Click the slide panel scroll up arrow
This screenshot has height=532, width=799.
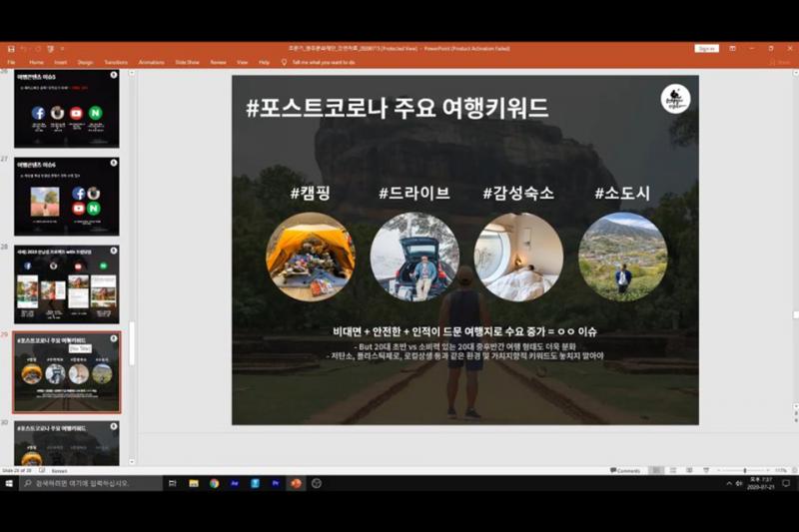[x=132, y=73]
